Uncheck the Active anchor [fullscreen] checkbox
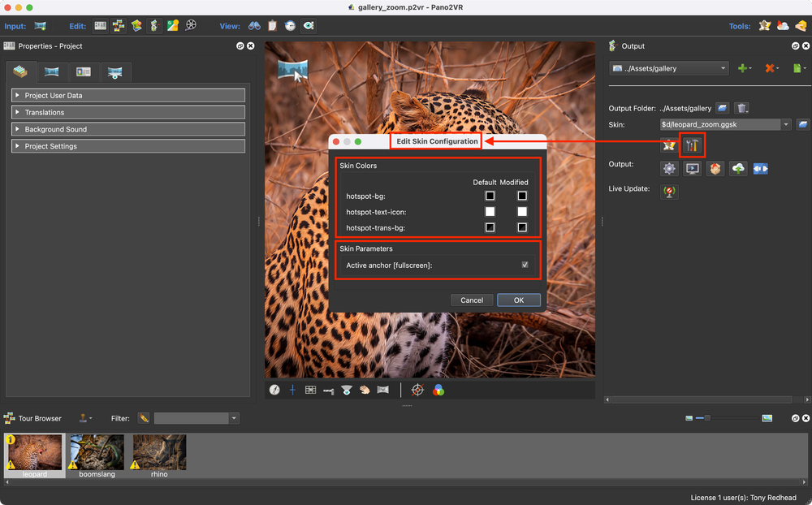The width and height of the screenshot is (812, 505). 525,265
